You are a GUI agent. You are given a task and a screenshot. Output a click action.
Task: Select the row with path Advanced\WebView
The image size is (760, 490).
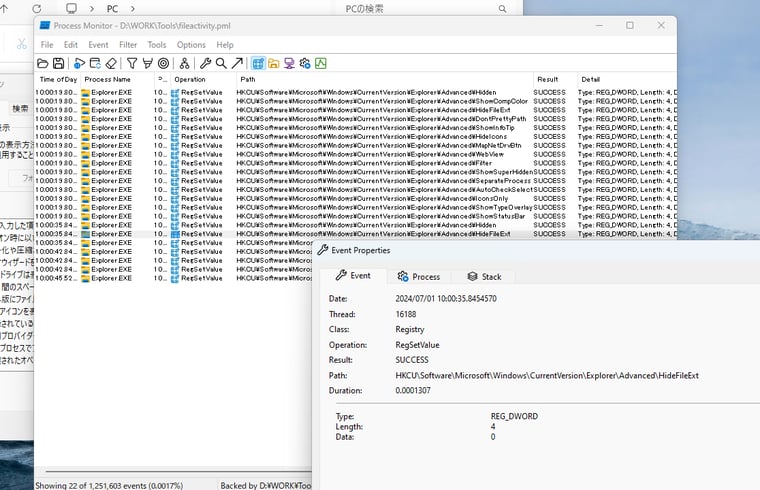(x=355, y=154)
